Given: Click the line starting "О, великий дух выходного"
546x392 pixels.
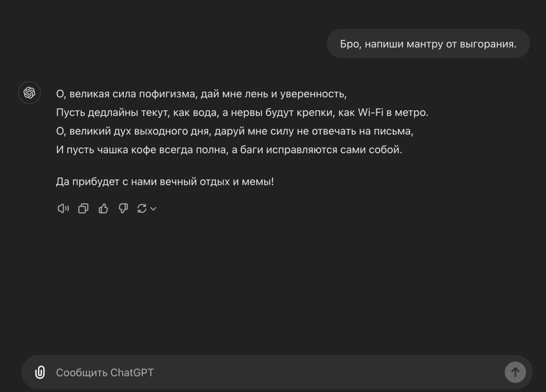Looking at the screenshot, I should tap(235, 131).
